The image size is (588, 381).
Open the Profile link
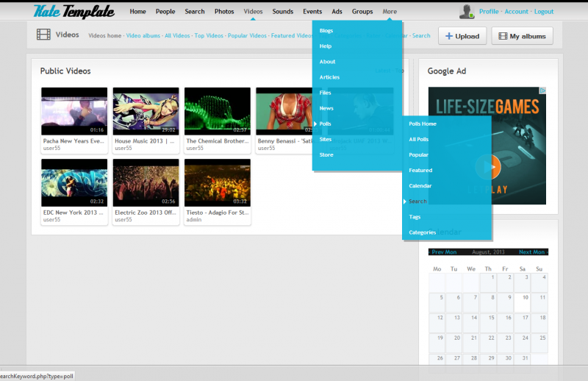pyautogui.click(x=489, y=12)
